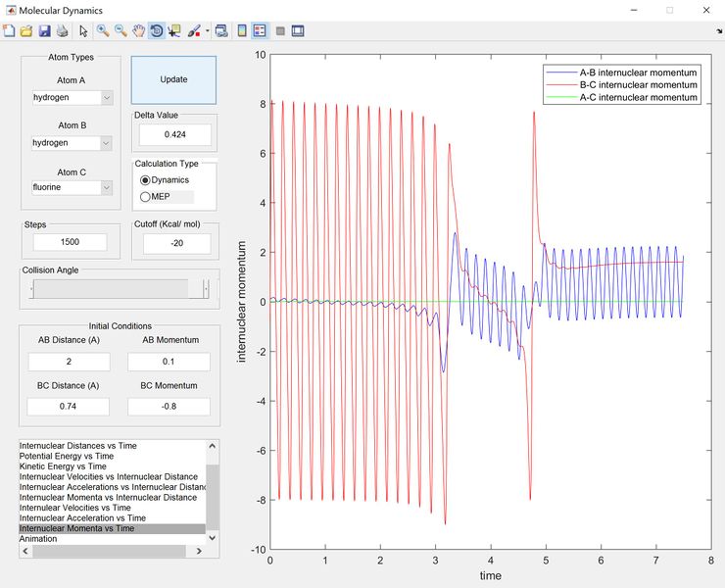Insert a colorbar using the toolbar icon
725x588 pixels.
pos(242,31)
